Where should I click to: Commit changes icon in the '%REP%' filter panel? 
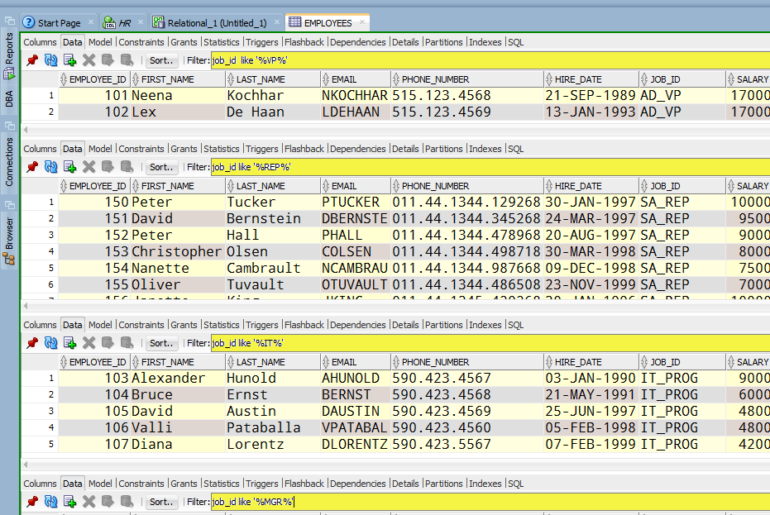(x=108, y=167)
